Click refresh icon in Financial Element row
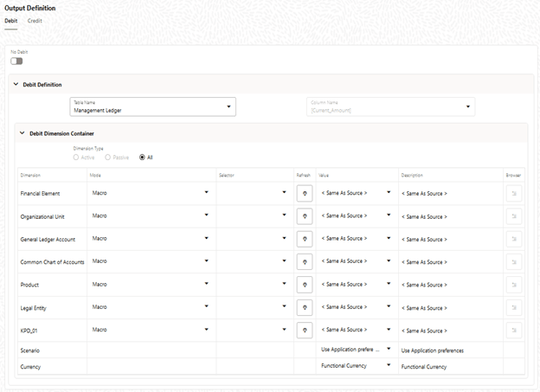The image size is (540, 392). (305, 194)
